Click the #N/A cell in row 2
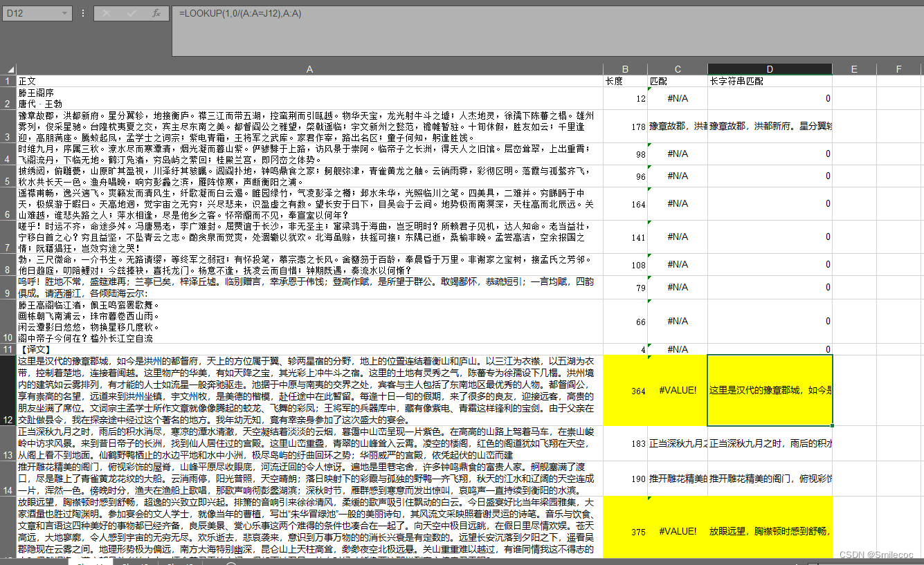Screen dimensions: 924x565 point(678,98)
